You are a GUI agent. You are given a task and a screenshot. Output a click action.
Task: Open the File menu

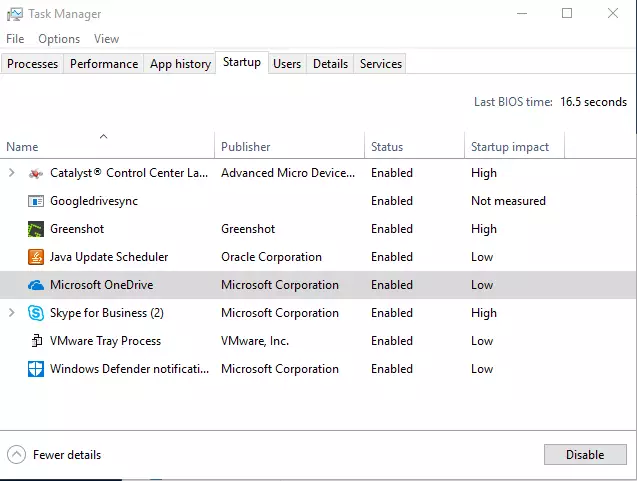[x=15, y=39]
